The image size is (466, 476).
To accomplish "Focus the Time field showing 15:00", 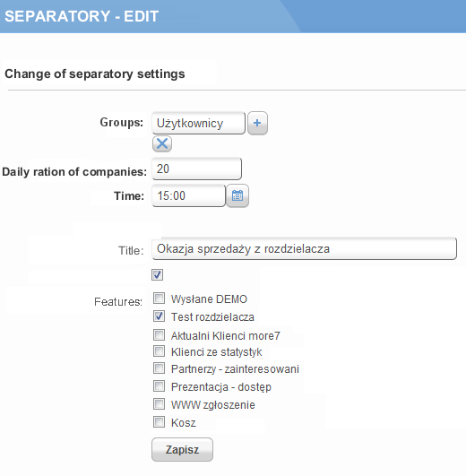I will 189,195.
